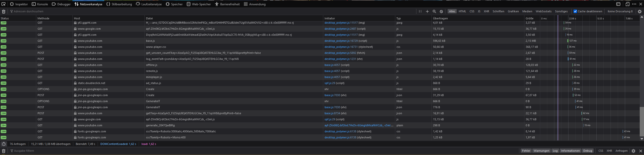The image size is (644, 155).
Task: Open the request blocking panel icon
Action: pos(441,11)
